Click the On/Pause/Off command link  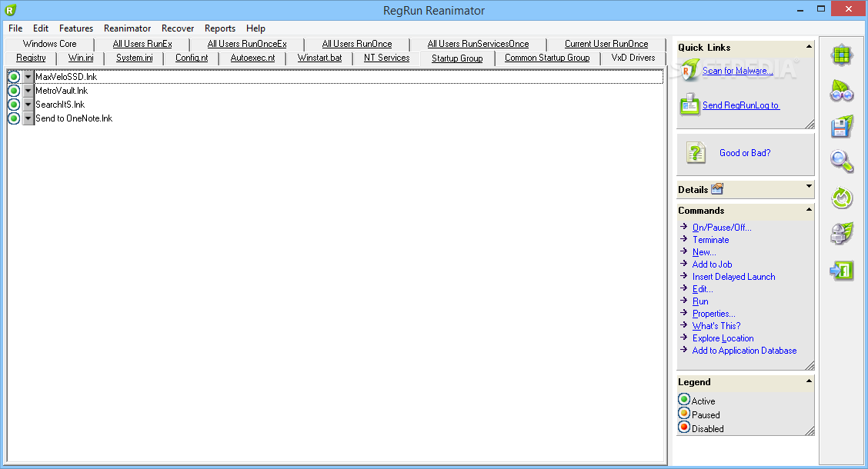pos(722,228)
